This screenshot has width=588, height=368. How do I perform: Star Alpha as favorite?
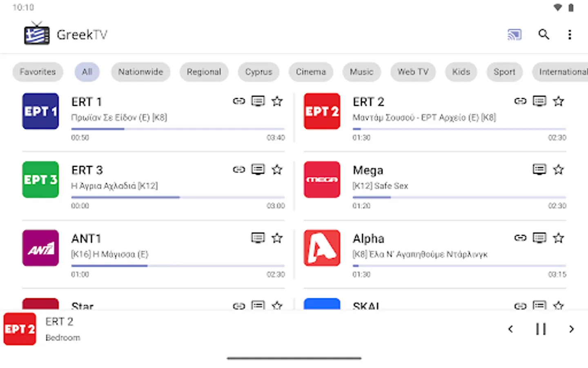[x=559, y=238]
